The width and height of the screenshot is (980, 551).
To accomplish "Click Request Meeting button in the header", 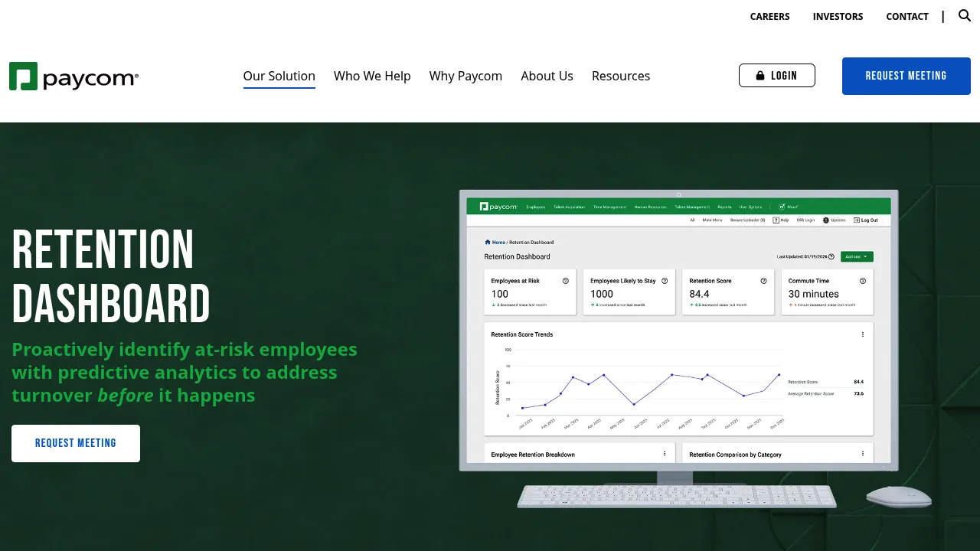I will [x=906, y=76].
